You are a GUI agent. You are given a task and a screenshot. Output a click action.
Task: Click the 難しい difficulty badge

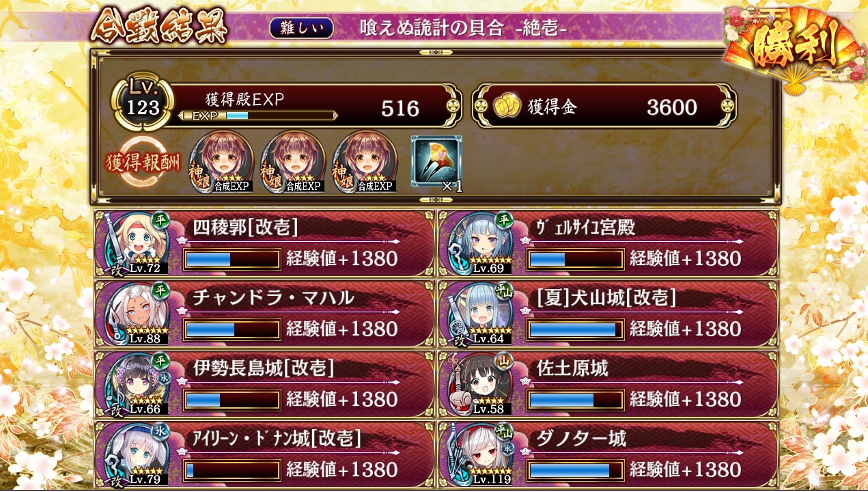point(302,28)
